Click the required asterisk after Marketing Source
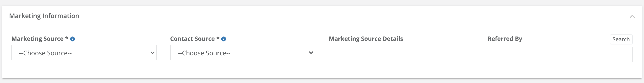 (67, 38)
